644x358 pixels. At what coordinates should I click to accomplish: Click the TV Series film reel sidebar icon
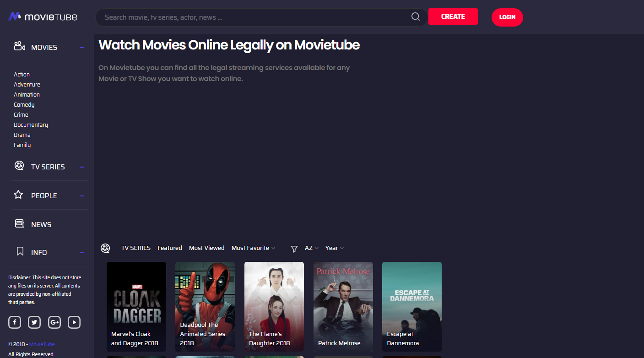pyautogui.click(x=19, y=165)
